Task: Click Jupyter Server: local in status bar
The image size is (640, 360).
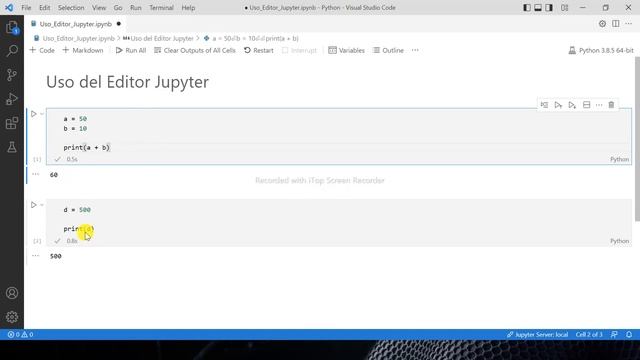Action: [537, 335]
